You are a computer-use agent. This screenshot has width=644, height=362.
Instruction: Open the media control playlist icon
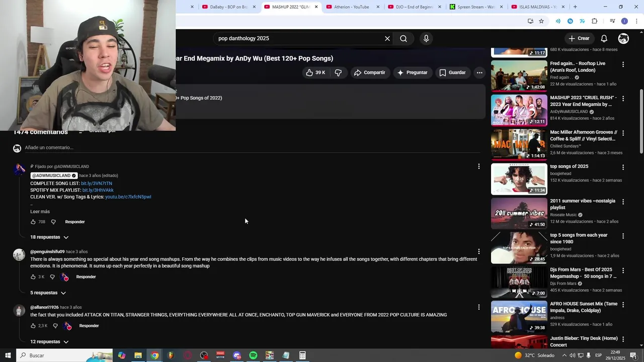coord(612,21)
